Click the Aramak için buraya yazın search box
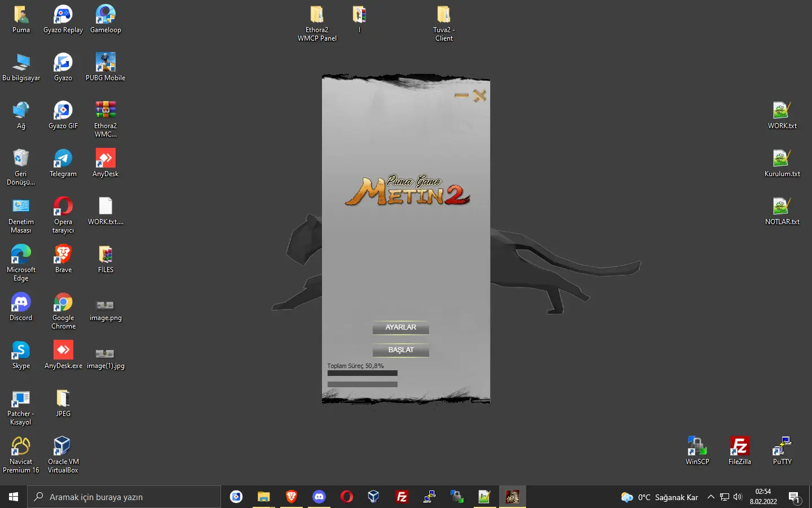 tap(124, 497)
